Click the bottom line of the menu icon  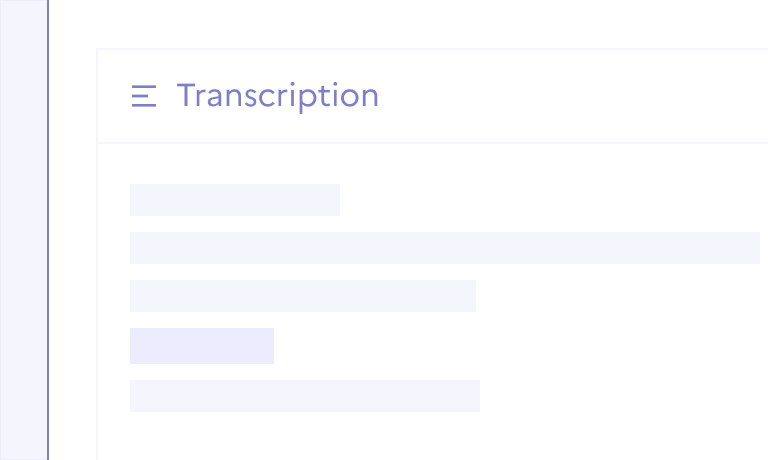[x=144, y=104]
